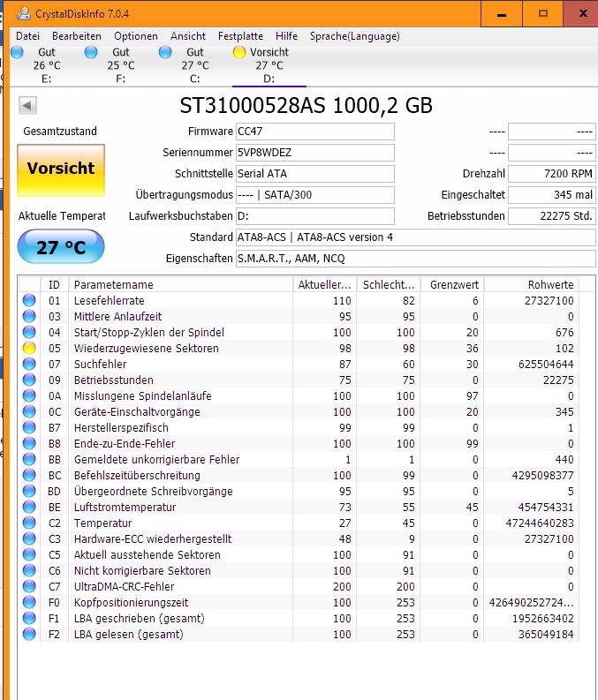The height and width of the screenshot is (700, 598).
Task: Click status icon for Start/Stopp-Zyklen der Spindel
Action: 29,332
